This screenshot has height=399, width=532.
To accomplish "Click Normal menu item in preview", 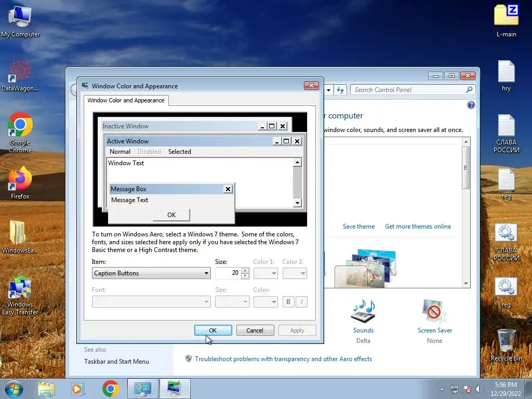I will (x=120, y=152).
